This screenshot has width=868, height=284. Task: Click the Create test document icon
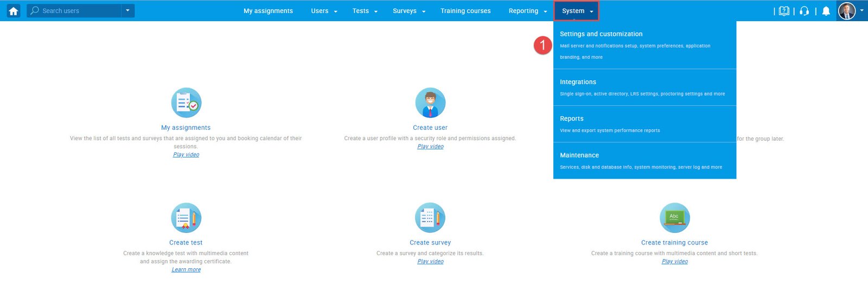(x=186, y=218)
